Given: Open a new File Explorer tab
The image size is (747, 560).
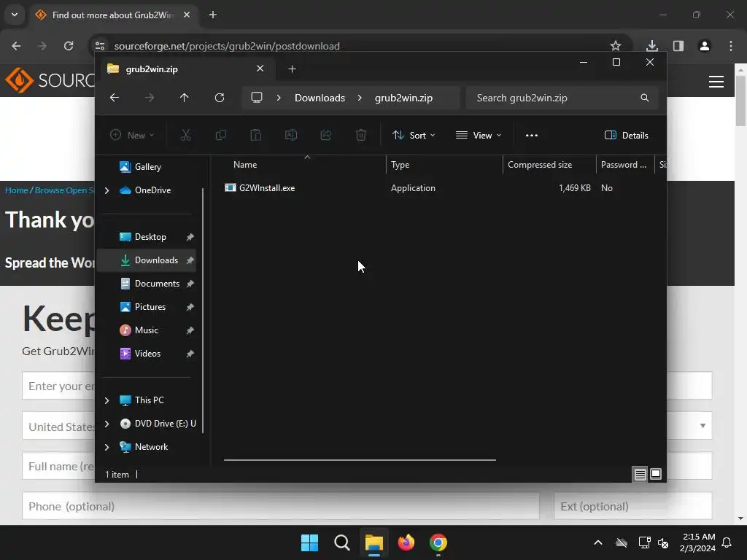Looking at the screenshot, I should tap(292, 69).
